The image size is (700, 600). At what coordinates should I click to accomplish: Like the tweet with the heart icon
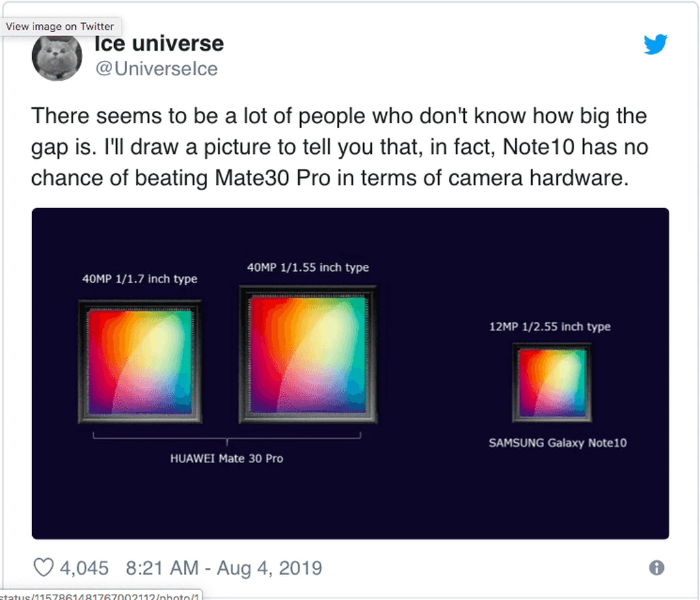click(44, 568)
